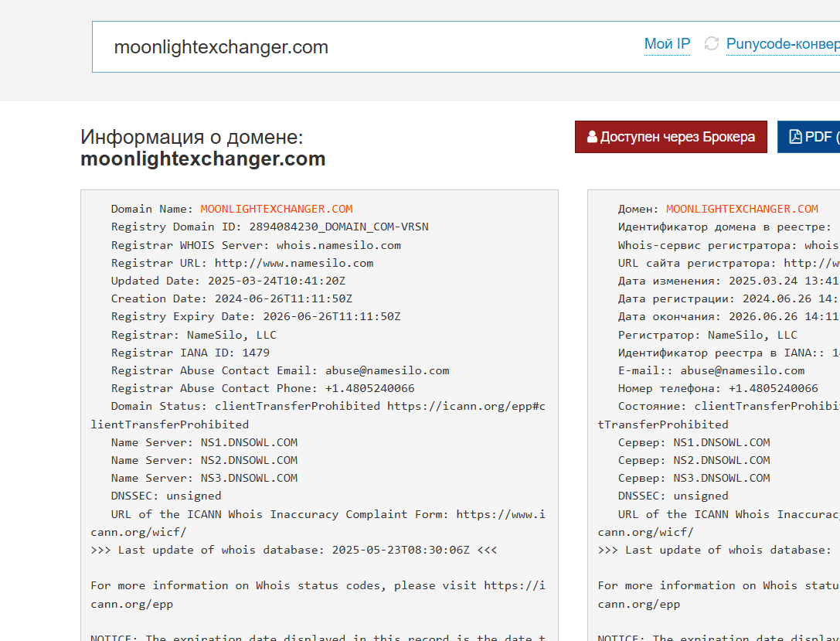Click Name Server: NS2.DNSOWL.COM line
Screen dimensions: 840x641
(204, 460)
